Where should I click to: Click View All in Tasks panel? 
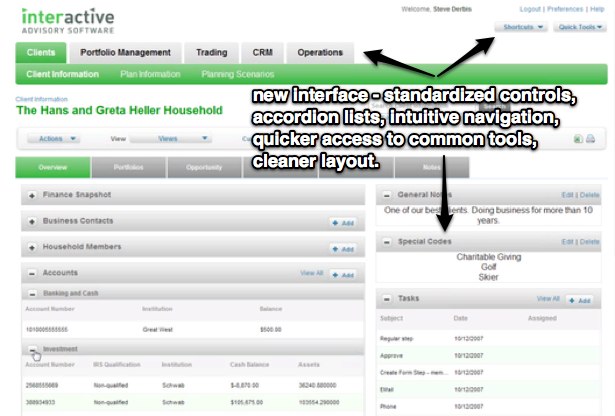[548, 299]
